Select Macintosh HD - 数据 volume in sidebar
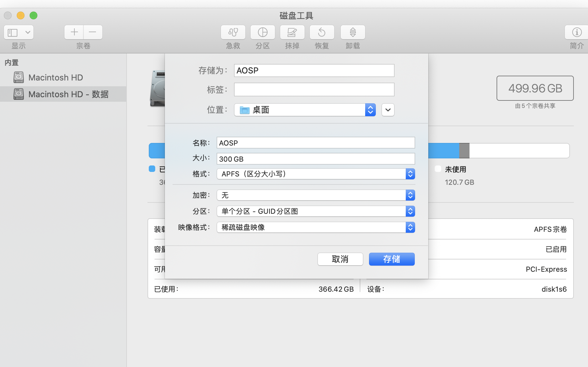Viewport: 588px width, 367px height. 63,94
